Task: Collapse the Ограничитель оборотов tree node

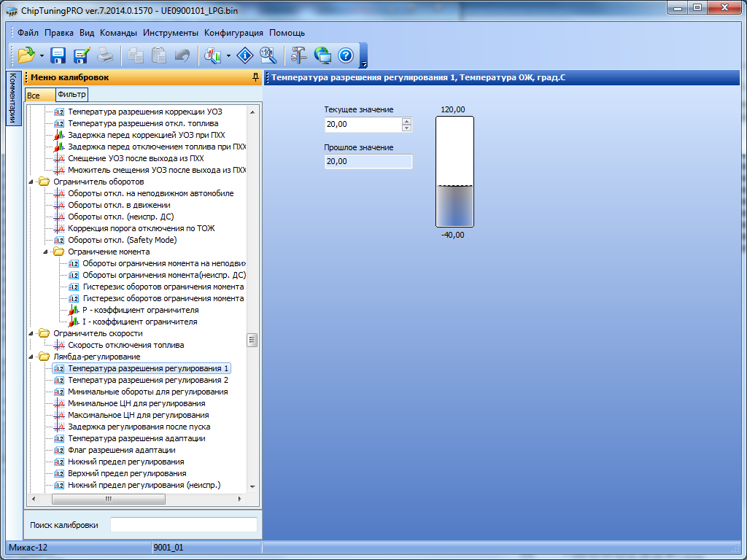Action: (31, 182)
